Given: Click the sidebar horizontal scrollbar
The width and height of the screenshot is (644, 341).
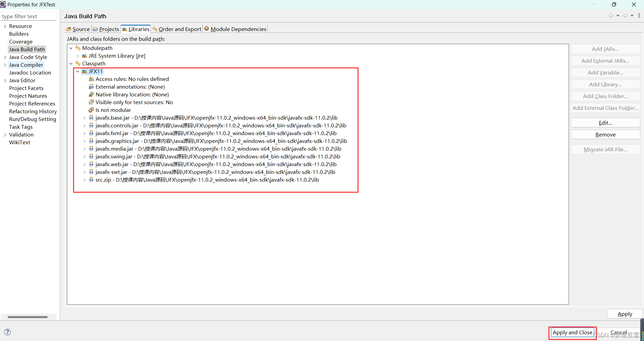Looking at the screenshot, I should [28, 317].
